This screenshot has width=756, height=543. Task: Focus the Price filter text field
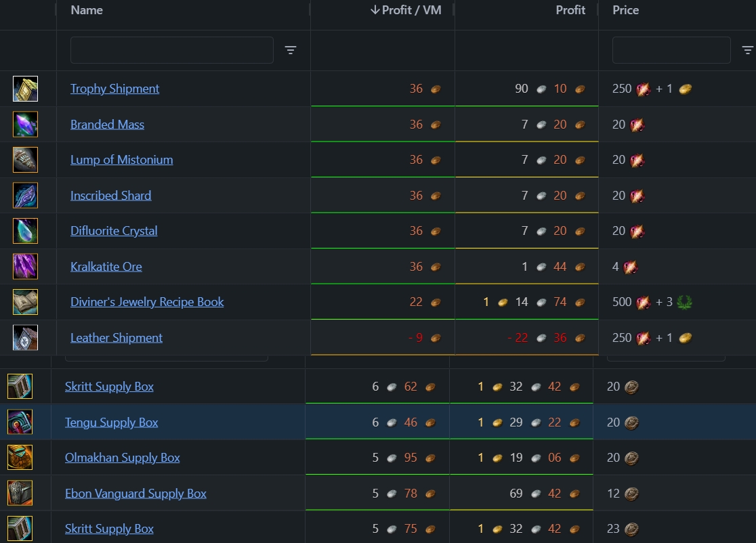(x=671, y=50)
